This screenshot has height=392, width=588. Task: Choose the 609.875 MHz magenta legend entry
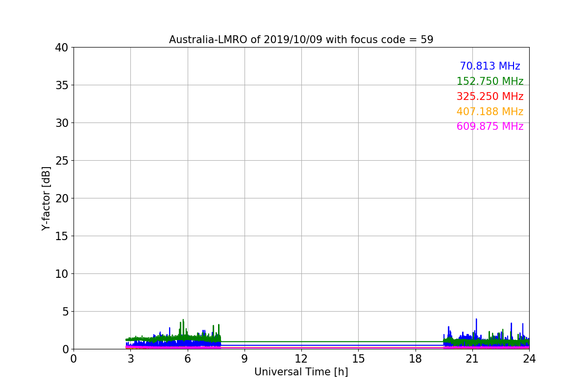[490, 126]
